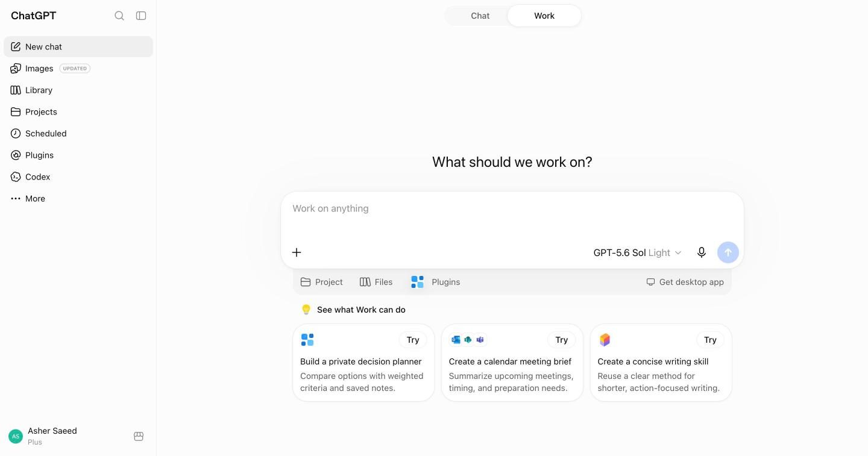Screen dimensions: 868x456
Task: Click the send arrow button
Action: (x=728, y=252)
